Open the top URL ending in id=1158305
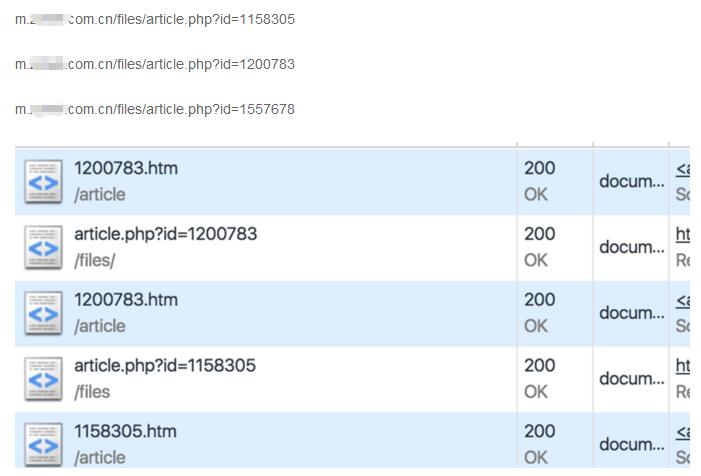The width and height of the screenshot is (701, 476). click(155, 19)
